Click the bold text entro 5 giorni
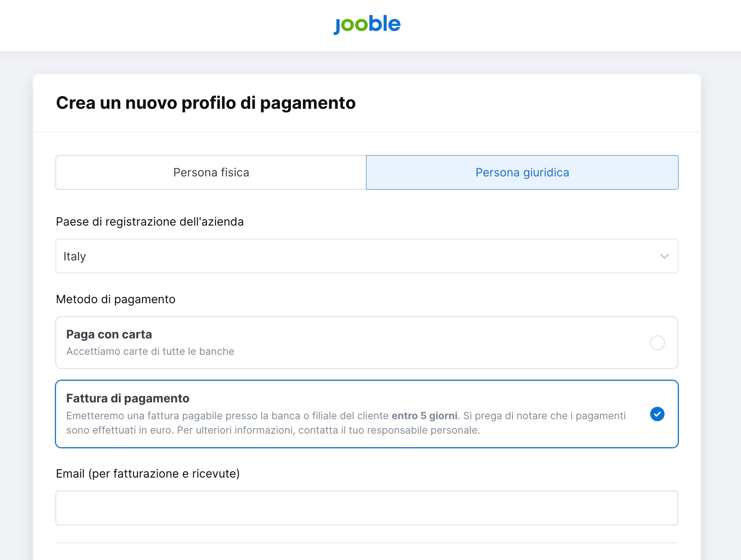This screenshot has width=741, height=560. 425,416
